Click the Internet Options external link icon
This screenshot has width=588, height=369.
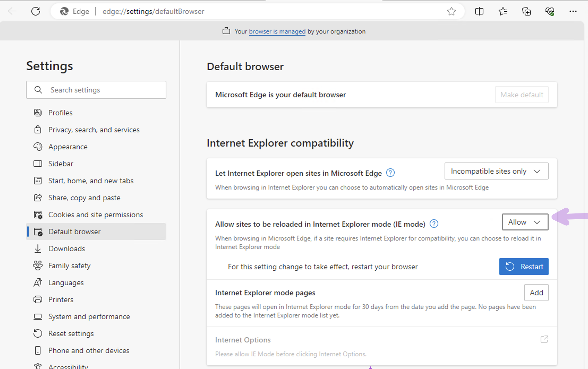(544, 339)
